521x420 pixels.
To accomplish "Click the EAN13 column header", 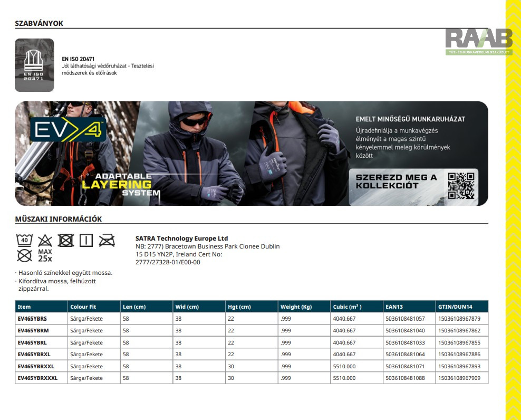I will click(x=394, y=307).
